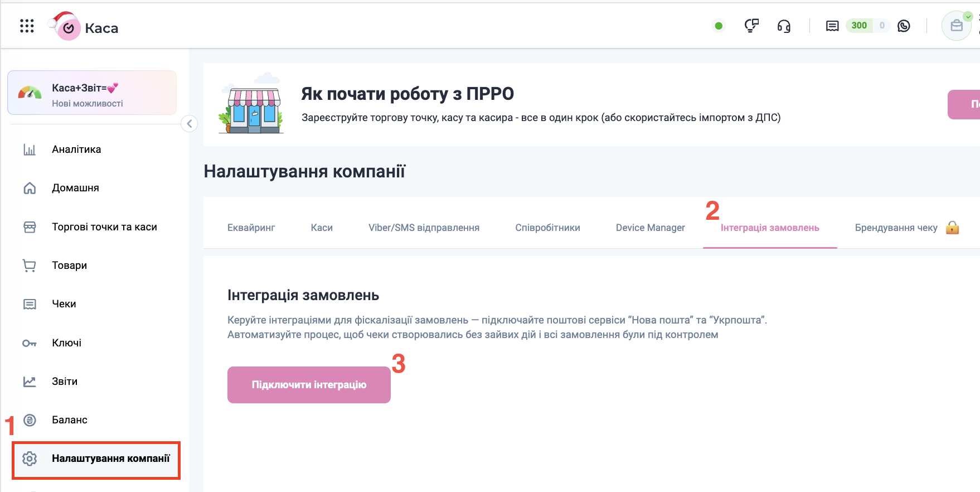The width and height of the screenshot is (980, 492).
Task: Select the Device Manager tab
Action: (x=650, y=228)
